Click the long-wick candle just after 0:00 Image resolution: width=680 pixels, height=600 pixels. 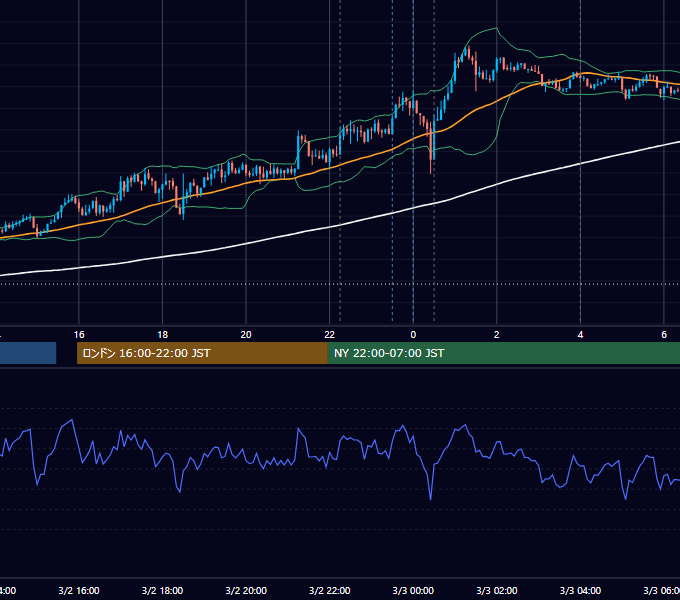point(431,147)
